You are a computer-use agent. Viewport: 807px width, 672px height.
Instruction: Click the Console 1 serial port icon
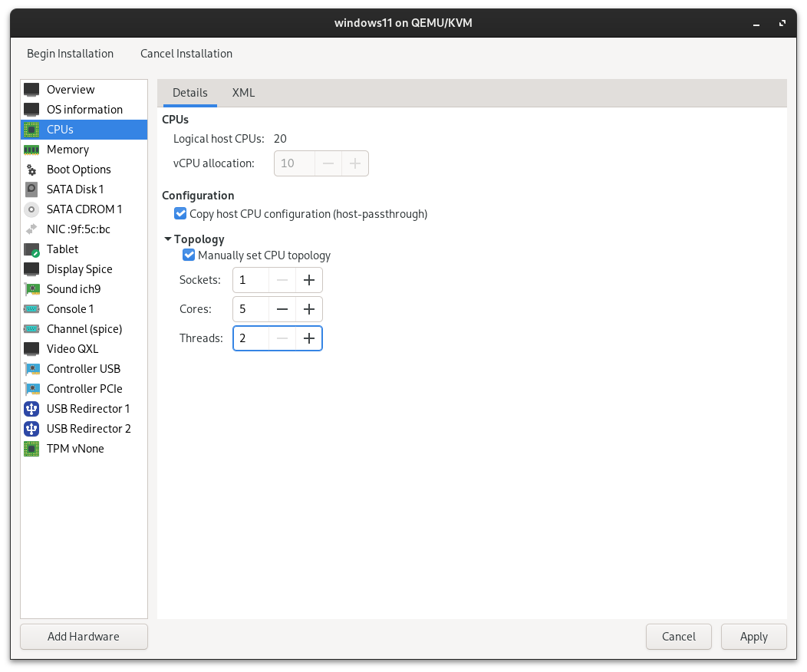[31, 309]
